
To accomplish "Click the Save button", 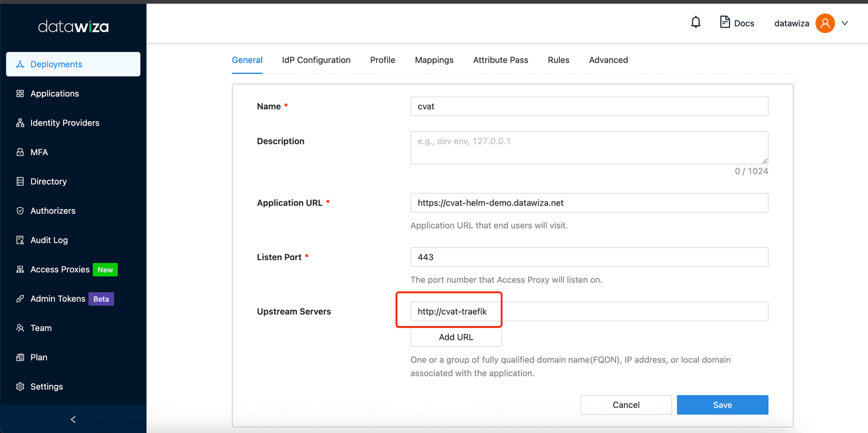I will point(723,405).
